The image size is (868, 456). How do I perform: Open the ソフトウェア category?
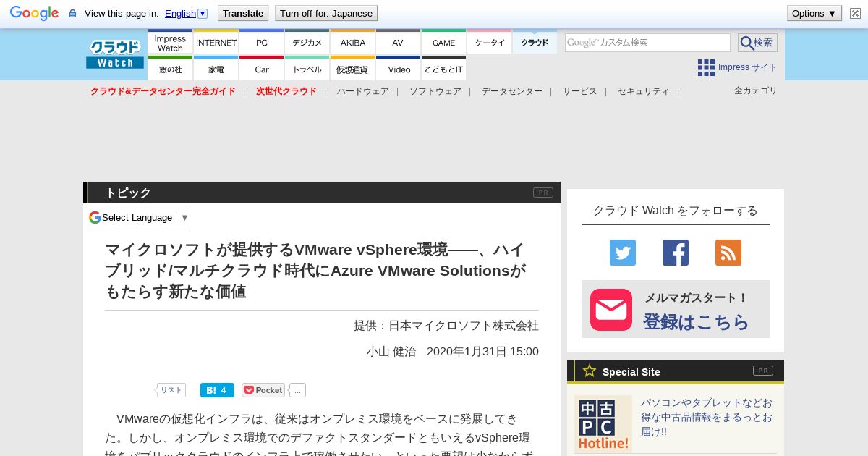click(435, 91)
